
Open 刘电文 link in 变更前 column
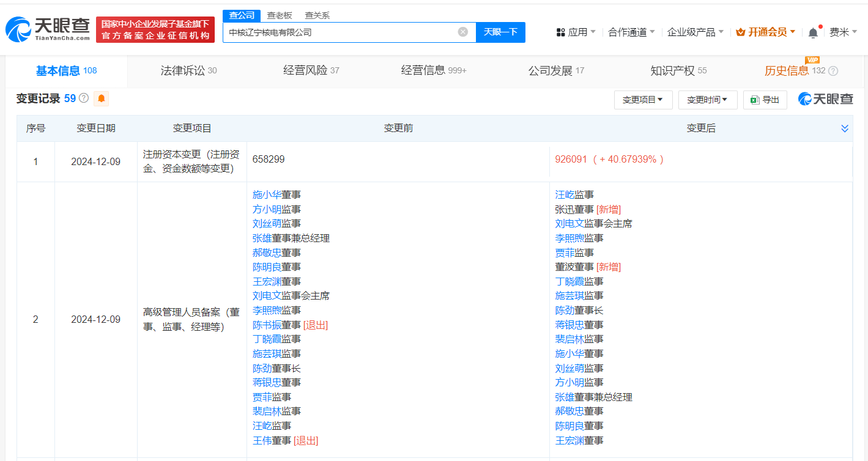(267, 296)
